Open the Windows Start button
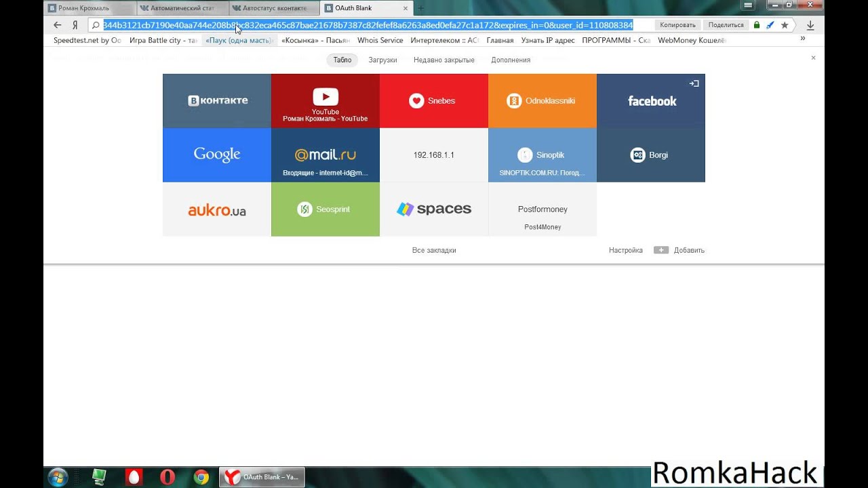 tap(58, 477)
